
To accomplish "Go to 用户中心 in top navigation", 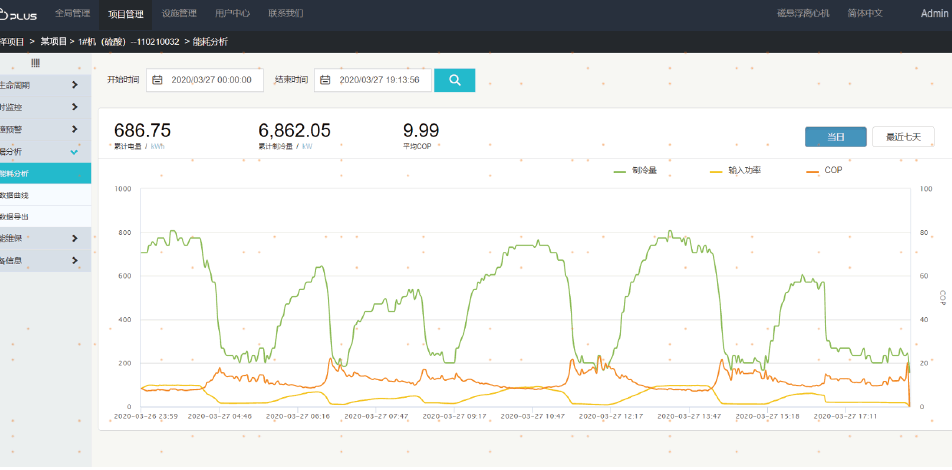I will coord(232,14).
